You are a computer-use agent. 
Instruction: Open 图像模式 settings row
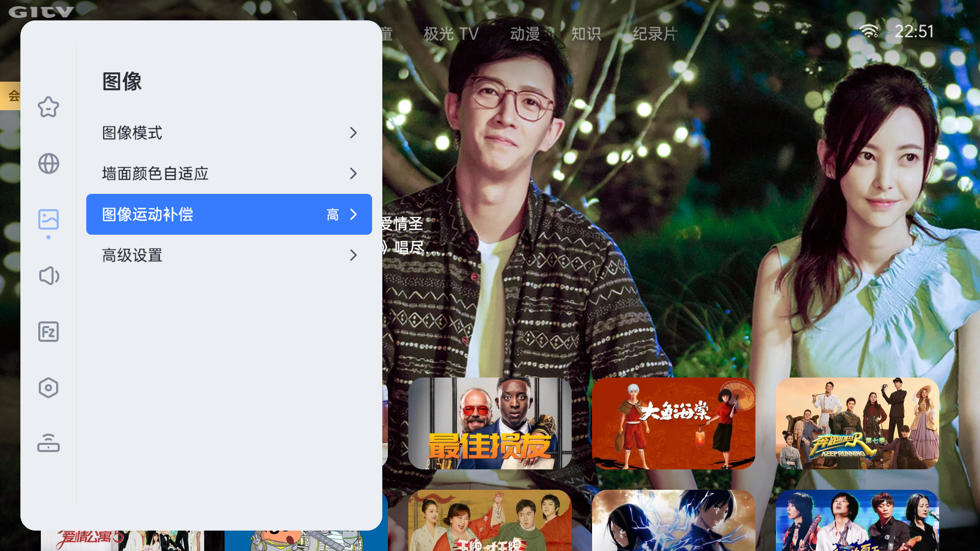point(229,133)
